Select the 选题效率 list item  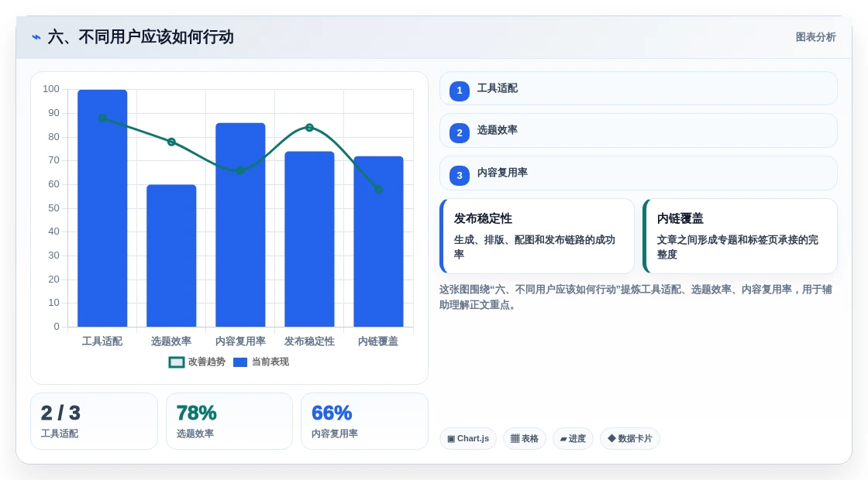click(x=639, y=131)
